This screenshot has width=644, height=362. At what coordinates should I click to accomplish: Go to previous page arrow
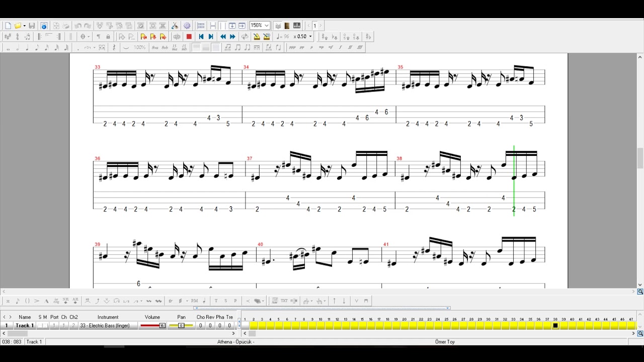[x=308, y=26]
